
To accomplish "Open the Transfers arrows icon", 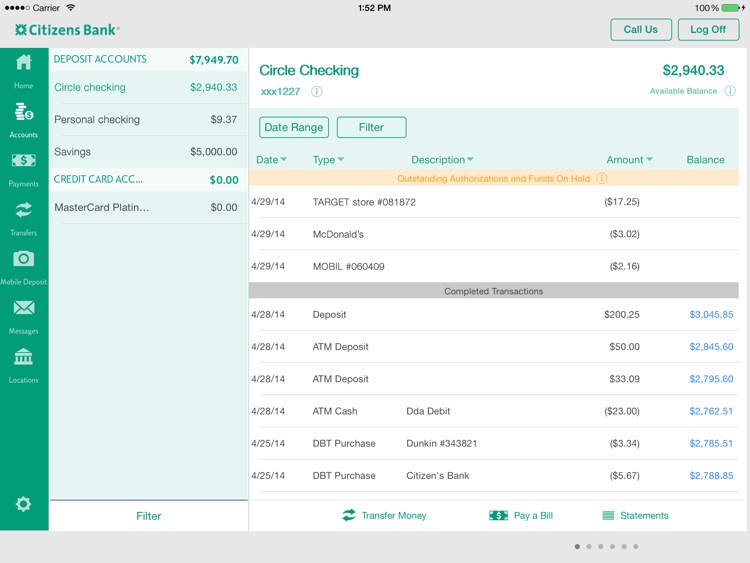I will (23, 210).
